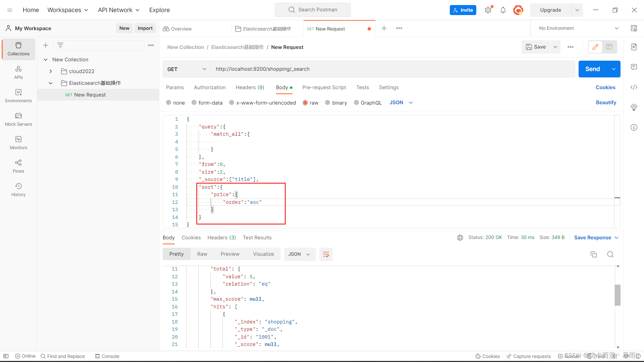Click the Beautify link

(x=606, y=103)
